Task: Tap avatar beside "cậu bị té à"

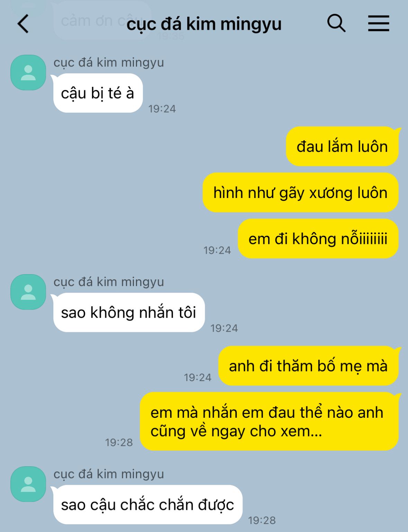Action: pyautogui.click(x=28, y=73)
